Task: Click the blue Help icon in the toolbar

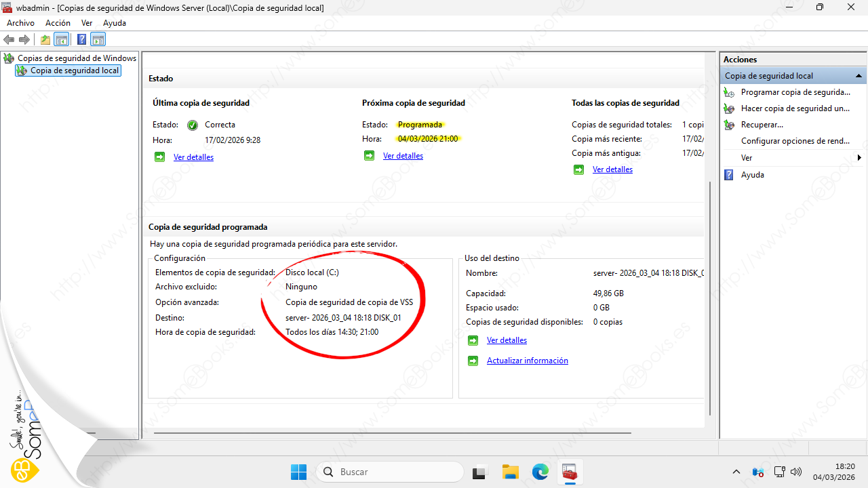Action: 81,40
